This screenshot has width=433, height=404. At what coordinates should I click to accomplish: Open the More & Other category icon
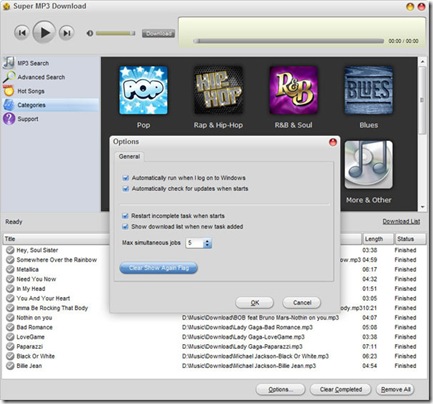pos(368,165)
